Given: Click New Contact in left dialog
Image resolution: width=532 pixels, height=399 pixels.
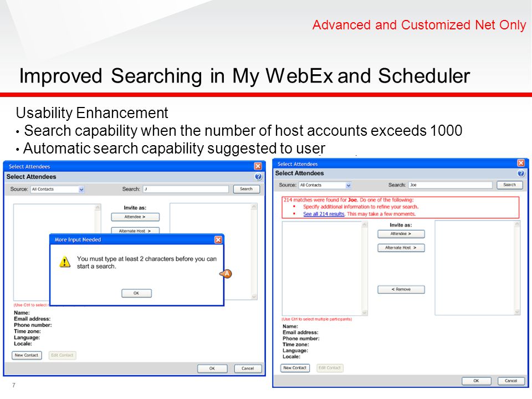Looking at the screenshot, I should tap(27, 355).
